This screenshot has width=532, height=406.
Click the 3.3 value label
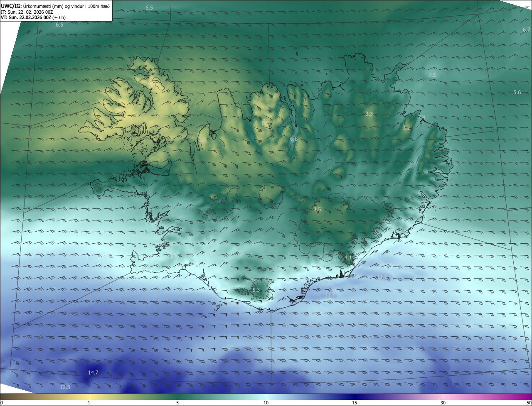click(x=369, y=114)
